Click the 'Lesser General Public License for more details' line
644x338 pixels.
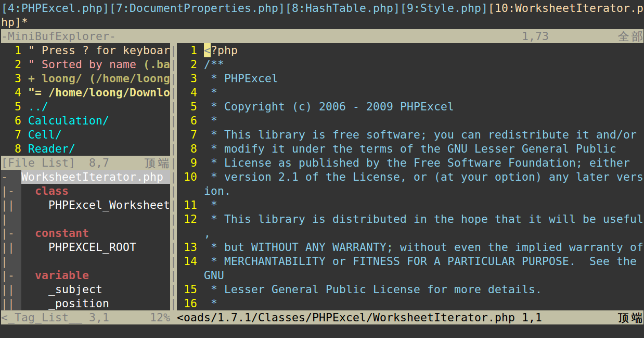pos(376,290)
